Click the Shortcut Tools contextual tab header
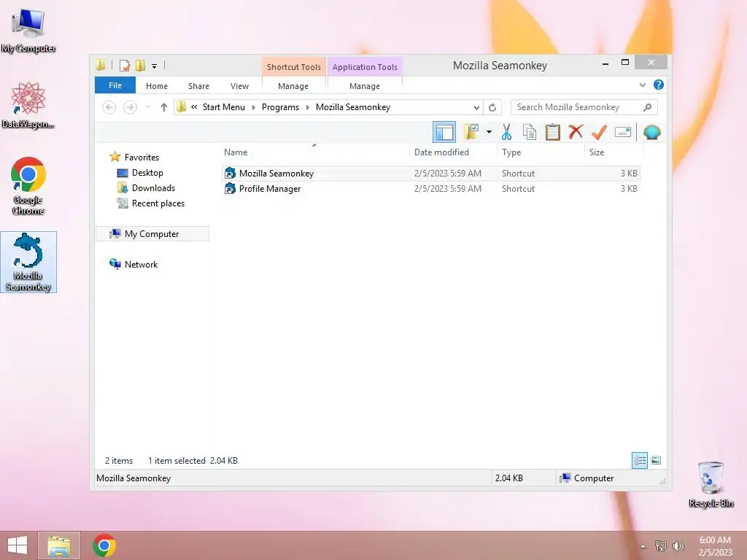Image resolution: width=747 pixels, height=560 pixels. [293, 66]
